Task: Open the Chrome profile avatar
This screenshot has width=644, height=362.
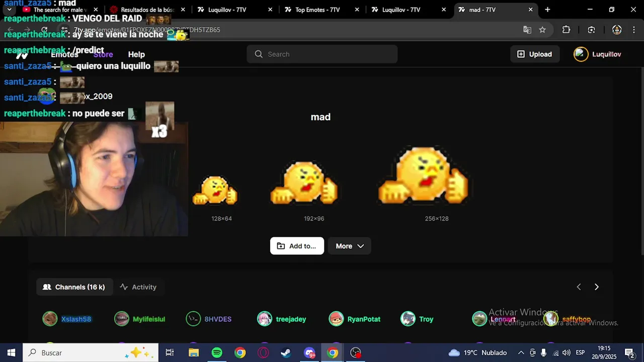Action: (x=617, y=30)
